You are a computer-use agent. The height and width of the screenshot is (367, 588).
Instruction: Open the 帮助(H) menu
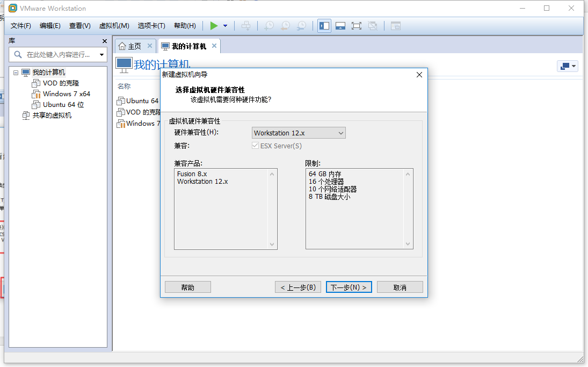point(185,25)
